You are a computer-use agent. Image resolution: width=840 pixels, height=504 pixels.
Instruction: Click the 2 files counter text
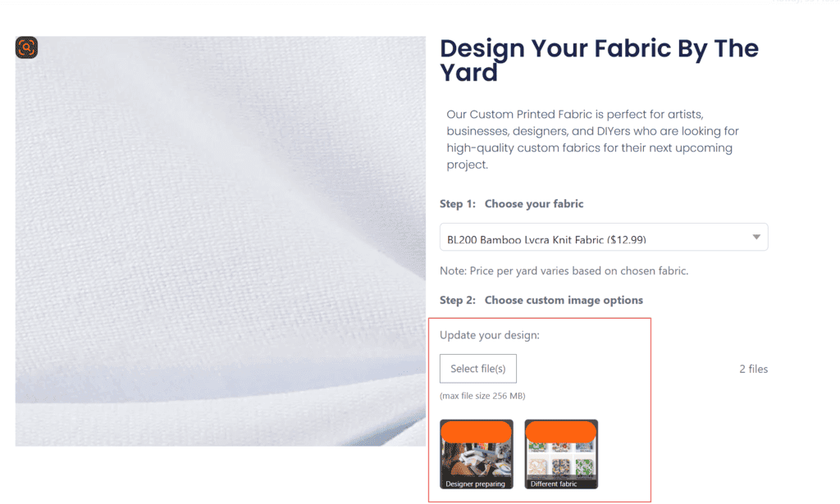coord(753,369)
